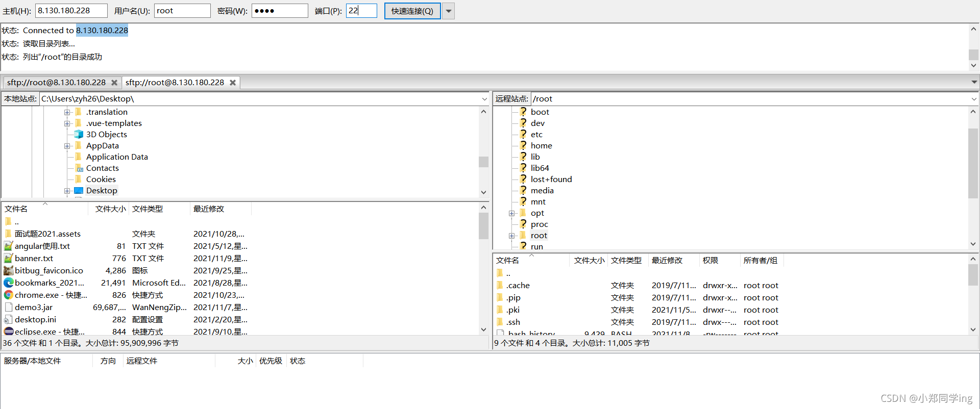
Task: Expand the AppData folder node
Action: (67, 146)
